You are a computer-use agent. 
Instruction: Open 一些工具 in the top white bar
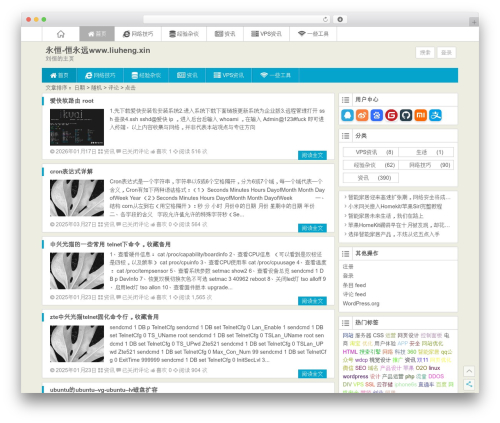(313, 34)
